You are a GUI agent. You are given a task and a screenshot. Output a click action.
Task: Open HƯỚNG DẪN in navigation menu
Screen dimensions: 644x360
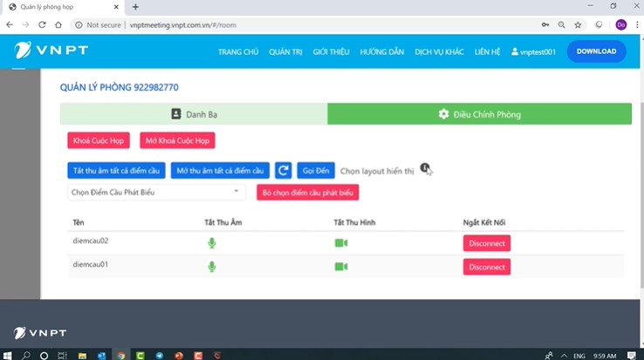tap(382, 51)
